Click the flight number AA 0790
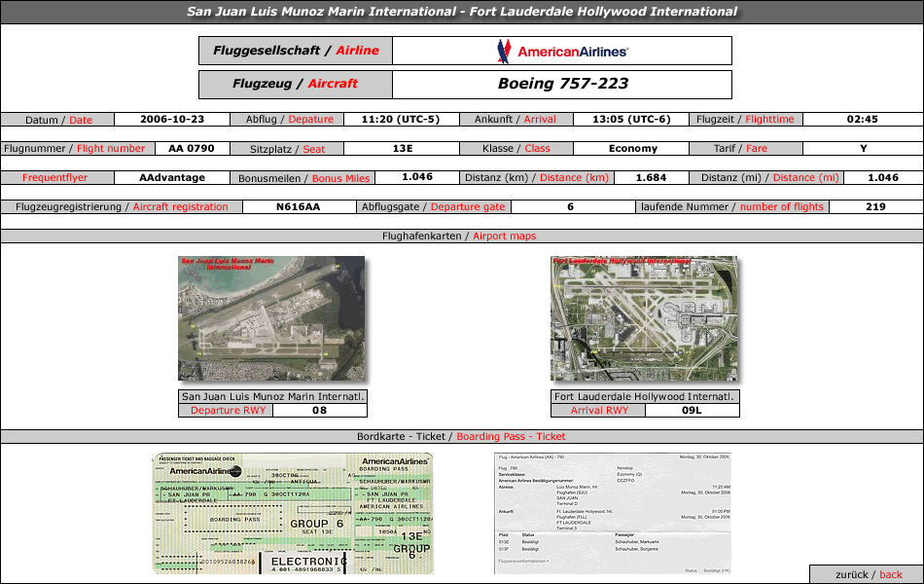 [x=192, y=149]
